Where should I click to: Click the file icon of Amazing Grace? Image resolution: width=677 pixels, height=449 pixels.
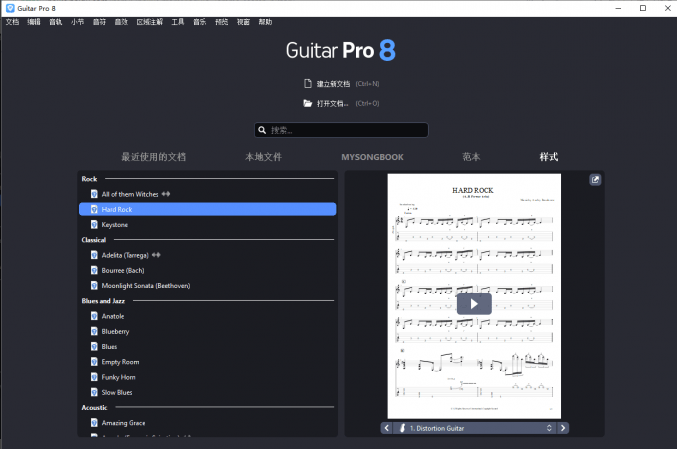[x=94, y=423]
